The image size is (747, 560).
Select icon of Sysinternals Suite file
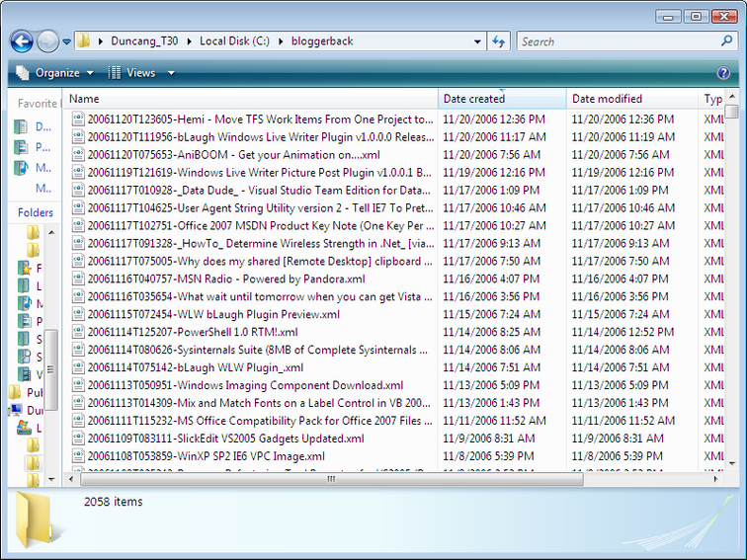(78, 350)
